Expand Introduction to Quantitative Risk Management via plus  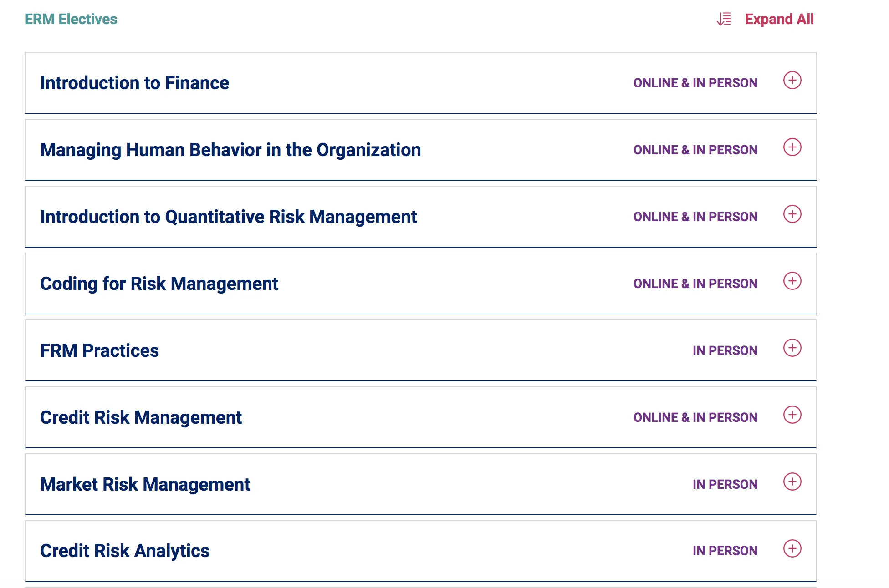pyautogui.click(x=792, y=214)
